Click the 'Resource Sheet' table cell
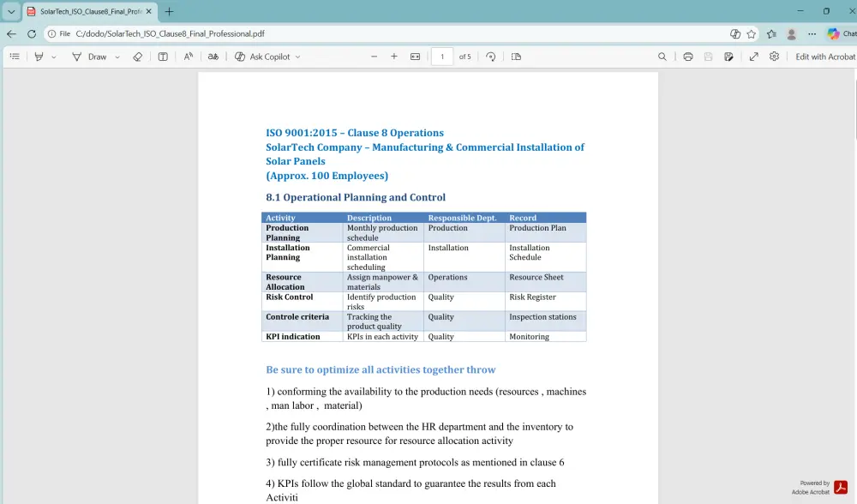857x504 pixels. tap(545, 281)
